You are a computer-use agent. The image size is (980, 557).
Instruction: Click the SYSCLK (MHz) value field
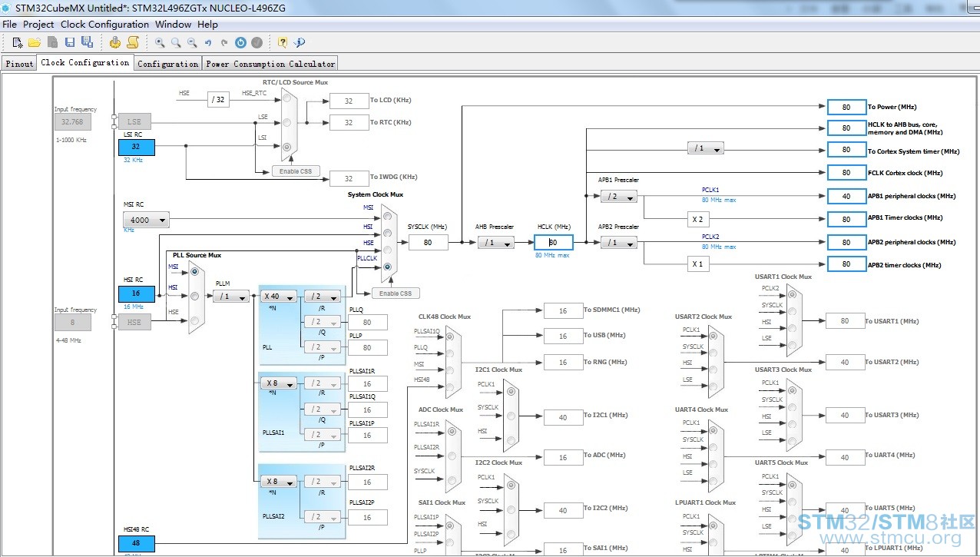point(428,242)
